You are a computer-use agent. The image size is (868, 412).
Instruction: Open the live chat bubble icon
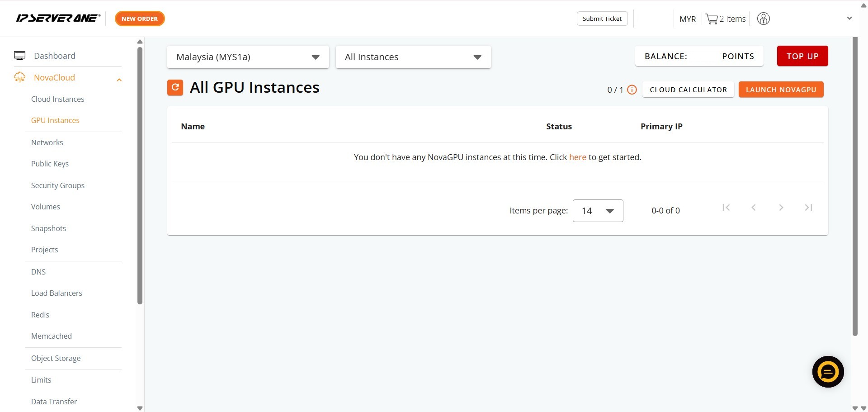coord(828,372)
